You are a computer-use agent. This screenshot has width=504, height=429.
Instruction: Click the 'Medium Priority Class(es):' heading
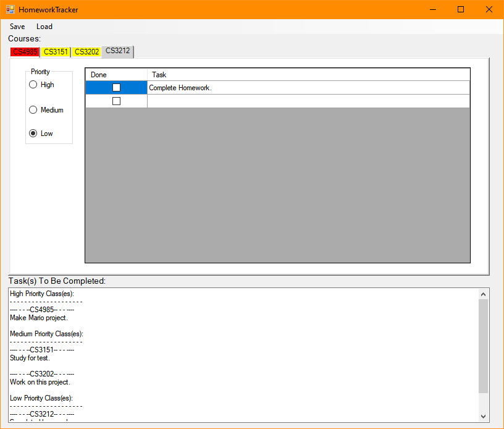click(x=46, y=334)
